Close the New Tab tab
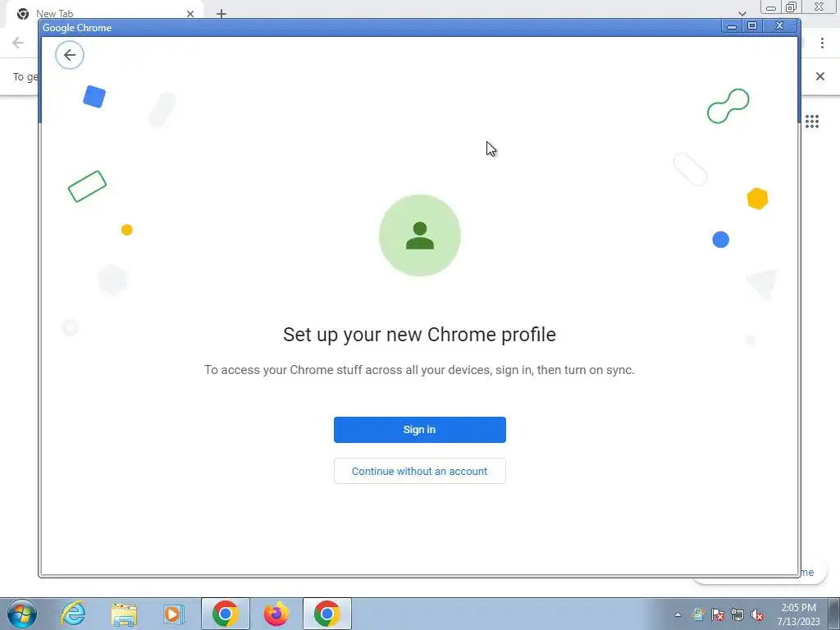 tap(190, 14)
